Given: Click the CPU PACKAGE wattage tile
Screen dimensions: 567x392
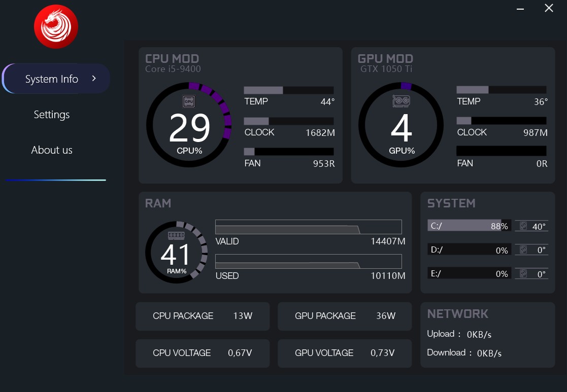Looking at the screenshot, I should coord(203,316).
